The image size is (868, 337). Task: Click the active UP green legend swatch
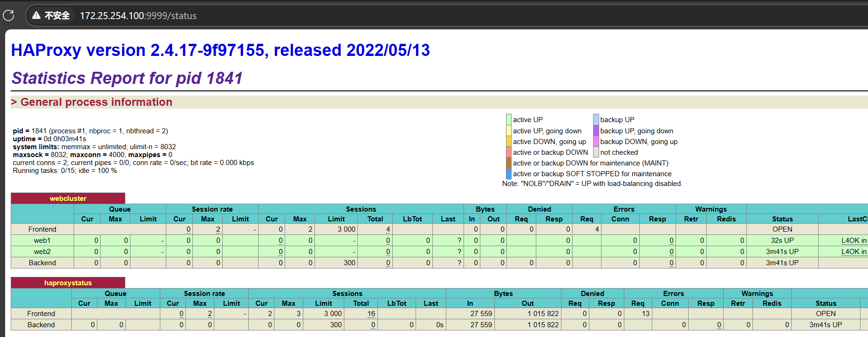[x=509, y=120]
